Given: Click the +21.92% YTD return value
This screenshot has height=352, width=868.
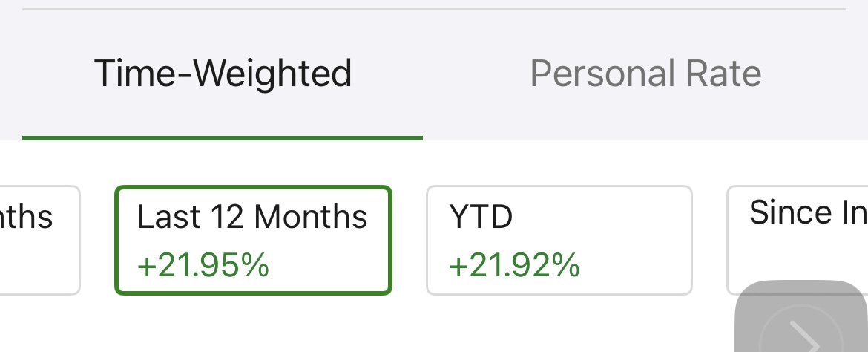Looking at the screenshot, I should [x=514, y=265].
